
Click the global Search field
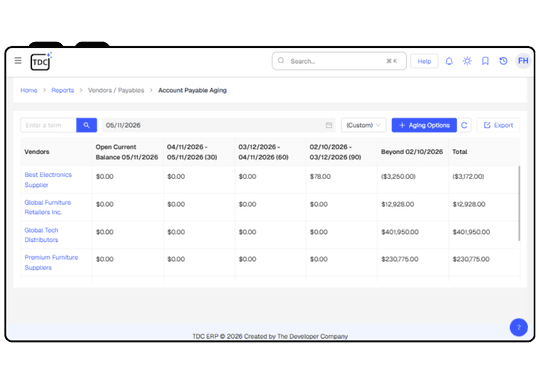(x=339, y=61)
